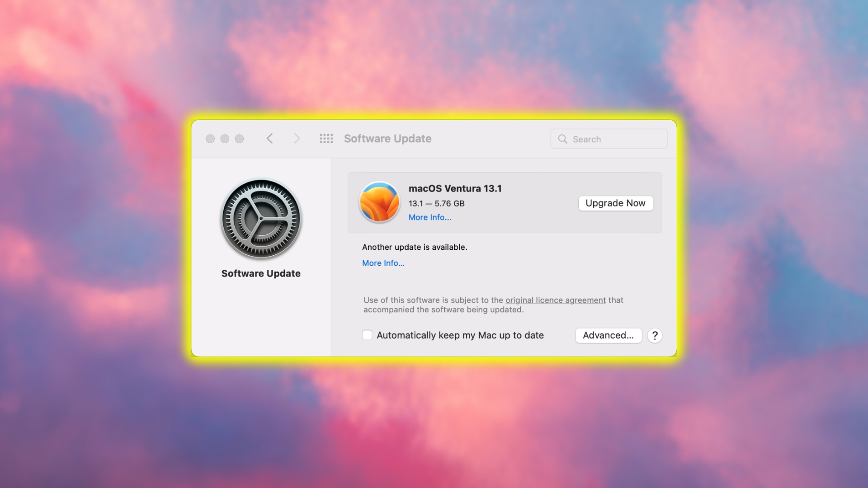Enable Automatically keep my Mac up to date
Image resolution: width=868 pixels, height=488 pixels.
(367, 335)
